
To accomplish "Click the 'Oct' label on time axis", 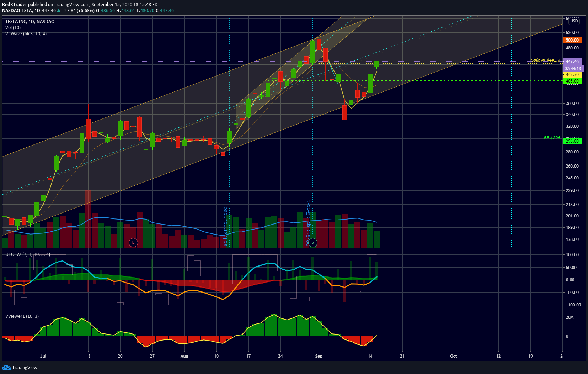I will [453, 356].
